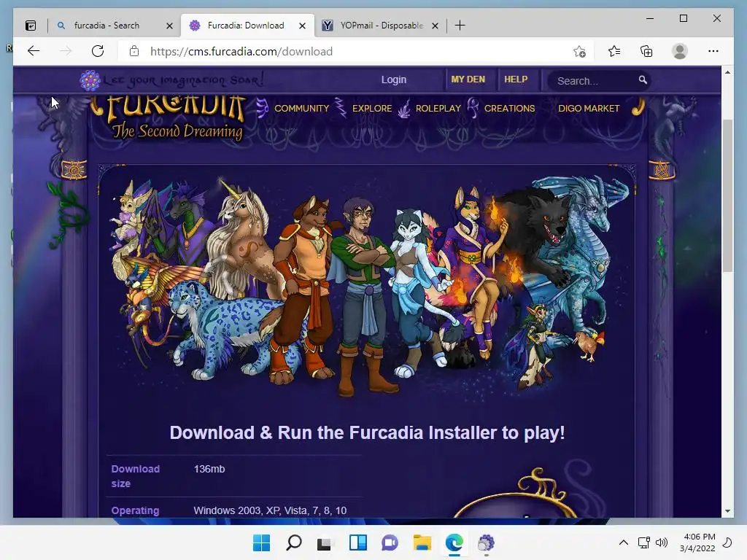
Task: Open the Collections panel
Action: (646, 51)
